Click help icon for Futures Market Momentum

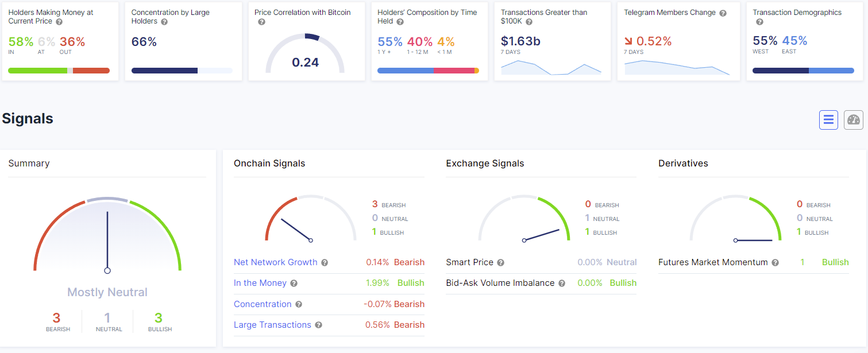pyautogui.click(x=775, y=263)
